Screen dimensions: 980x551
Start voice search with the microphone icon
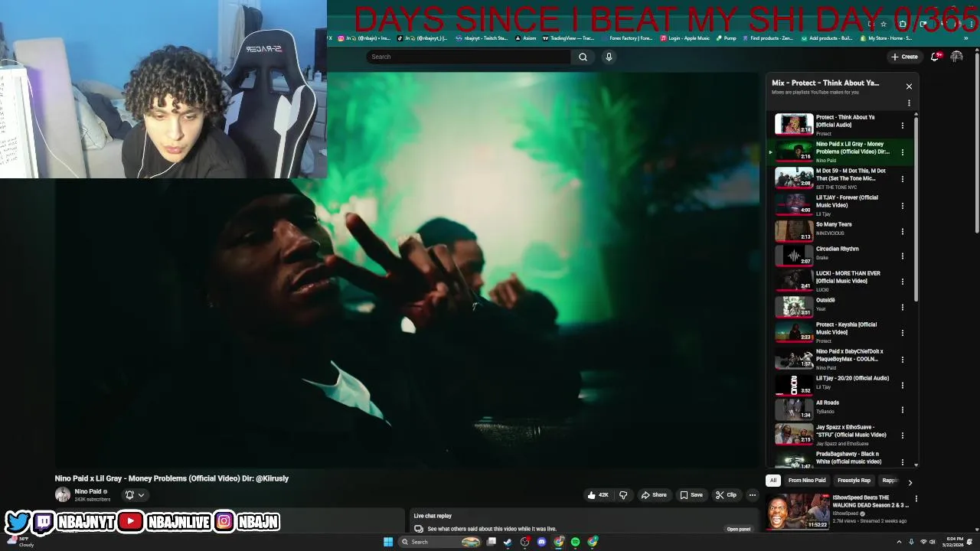609,57
